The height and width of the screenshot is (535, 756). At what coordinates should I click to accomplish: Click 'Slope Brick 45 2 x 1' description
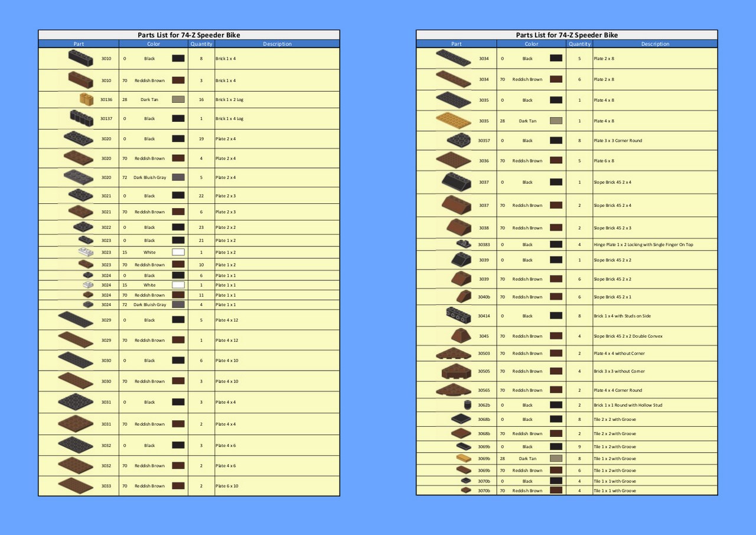pos(612,297)
